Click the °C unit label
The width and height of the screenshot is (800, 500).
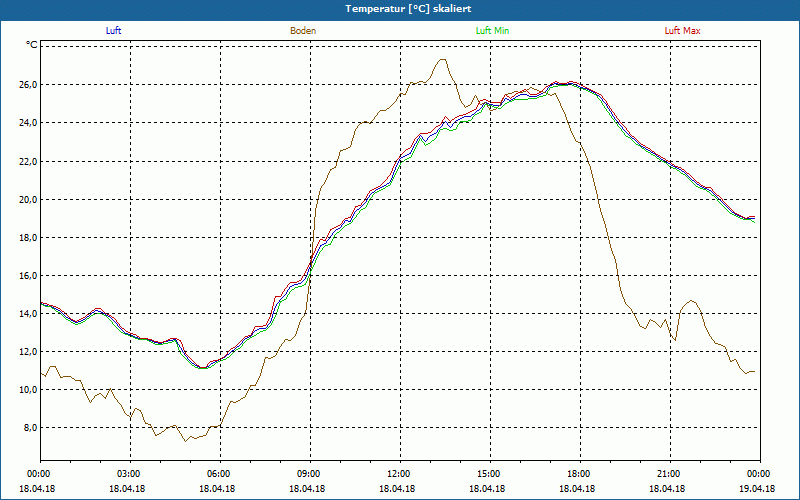(32, 45)
